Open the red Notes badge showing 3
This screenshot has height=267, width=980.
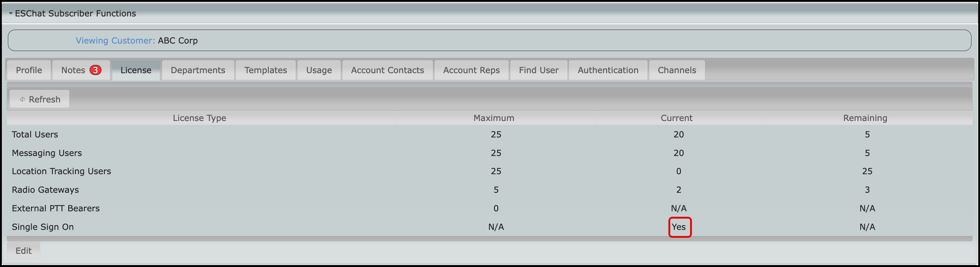click(95, 70)
